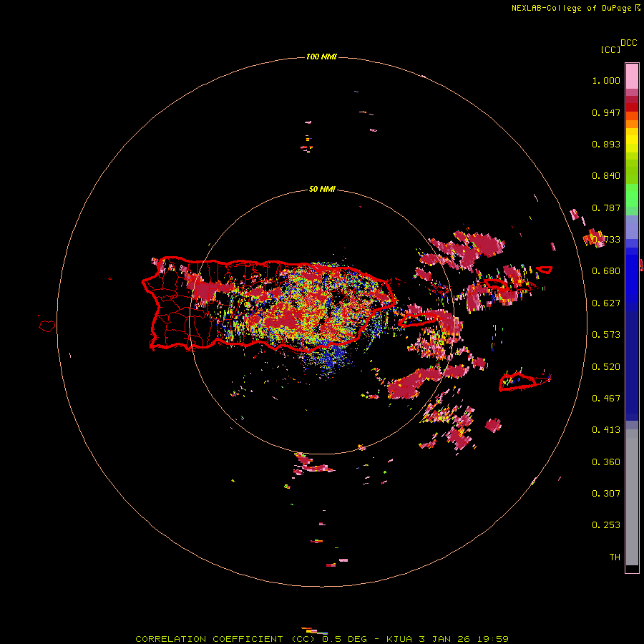
Task: Click the 0.467 scale value
Action: [606, 399]
